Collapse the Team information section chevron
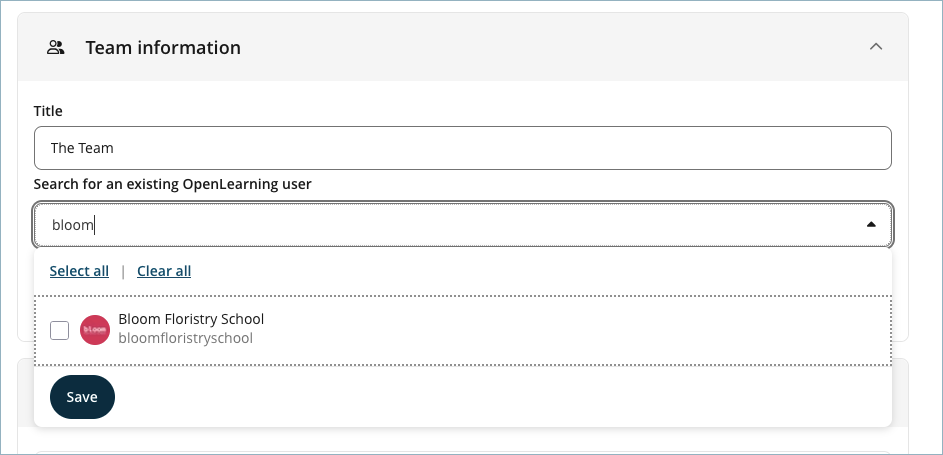This screenshot has height=455, width=943. (876, 47)
